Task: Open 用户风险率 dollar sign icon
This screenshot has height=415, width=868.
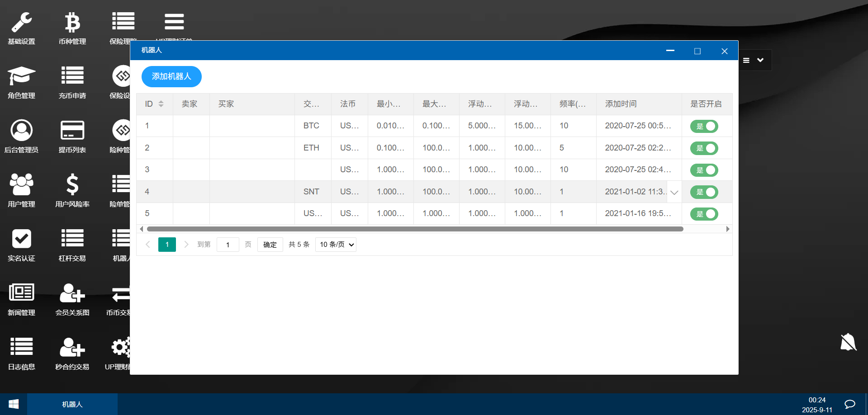Action: coord(72,185)
